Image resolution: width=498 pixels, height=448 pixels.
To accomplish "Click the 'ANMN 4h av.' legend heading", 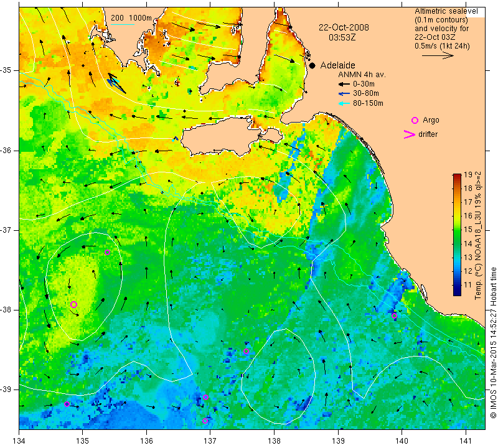I will click(362, 75).
